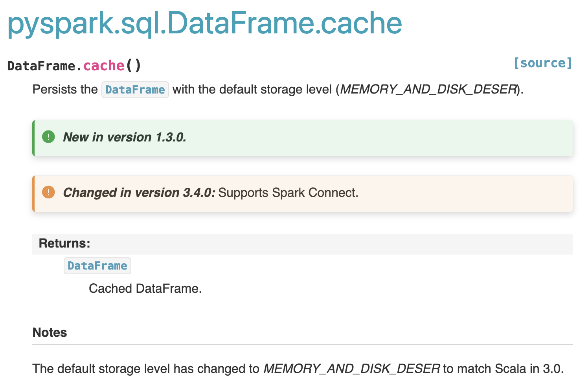588x389 pixels.
Task: Click the 'Notes' section heading
Action: tap(50, 332)
